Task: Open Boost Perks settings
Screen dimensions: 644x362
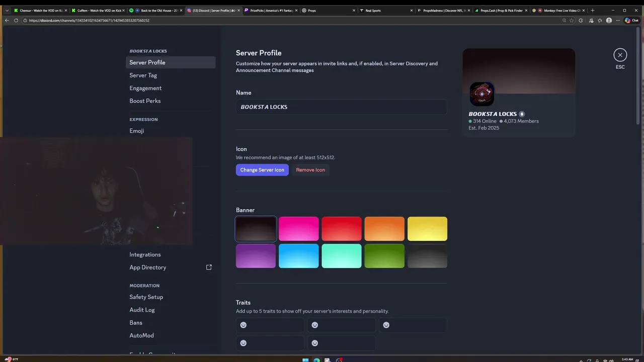Action: 171,101
